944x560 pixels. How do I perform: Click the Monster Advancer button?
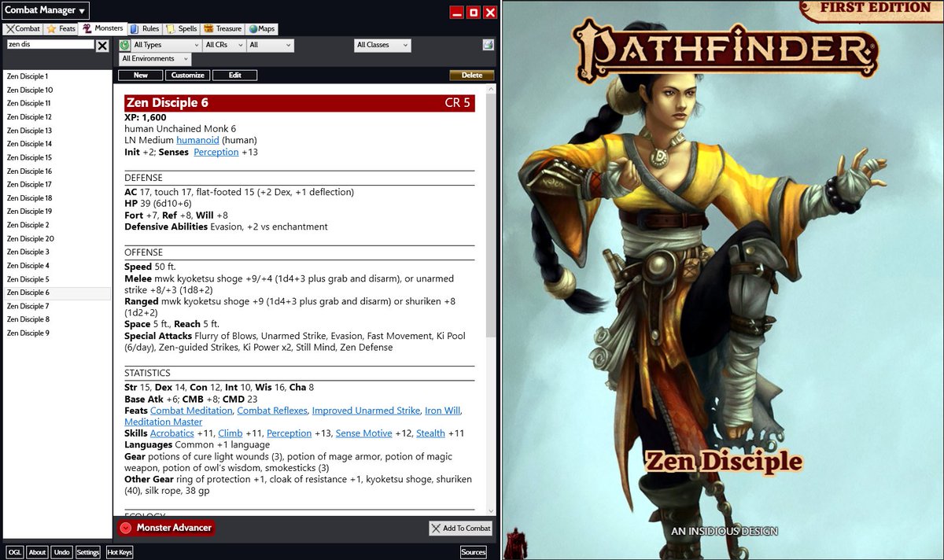pyautogui.click(x=166, y=528)
